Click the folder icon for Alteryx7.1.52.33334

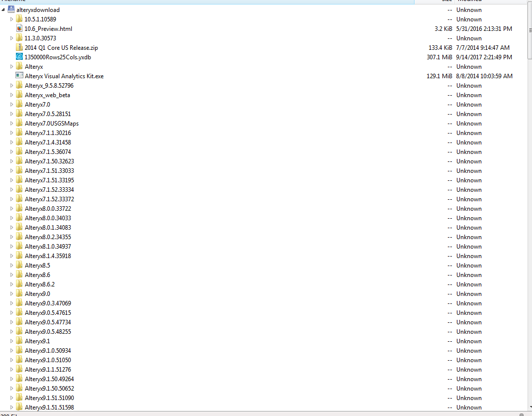tap(19, 189)
